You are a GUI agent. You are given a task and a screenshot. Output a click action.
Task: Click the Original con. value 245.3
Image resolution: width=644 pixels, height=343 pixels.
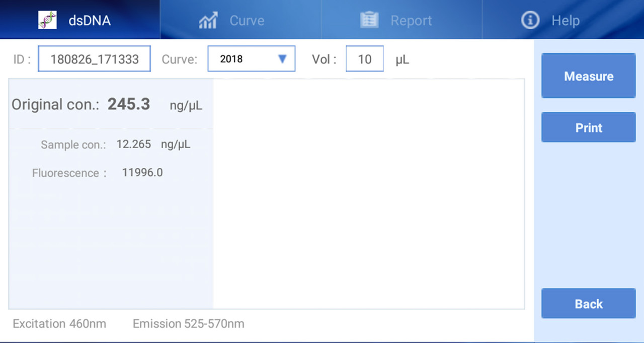coord(129,104)
